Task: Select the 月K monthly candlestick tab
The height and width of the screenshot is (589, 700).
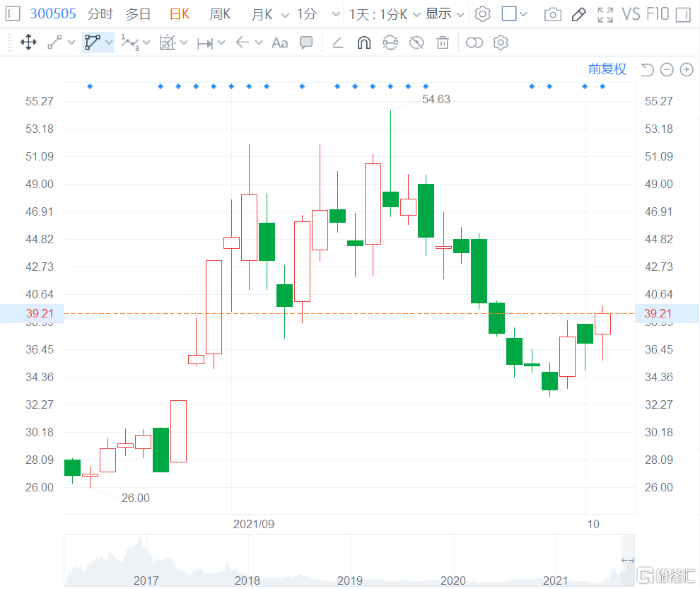Action: 262,14
